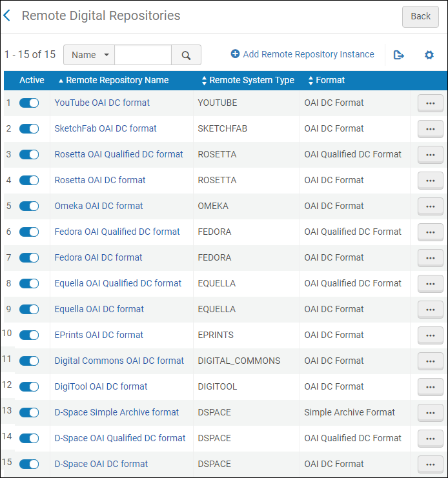The width and height of the screenshot is (448, 478).
Task: Sort by Remote System Type column
Action: (248, 80)
